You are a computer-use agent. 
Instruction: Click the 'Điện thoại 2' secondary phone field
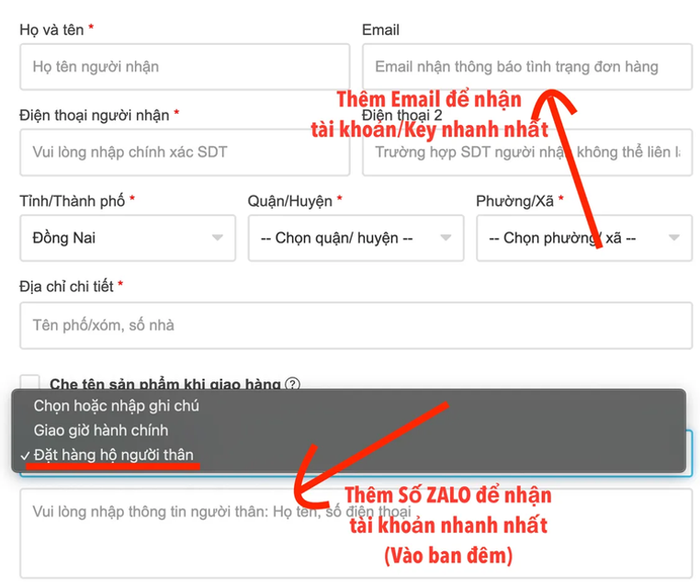click(527, 153)
